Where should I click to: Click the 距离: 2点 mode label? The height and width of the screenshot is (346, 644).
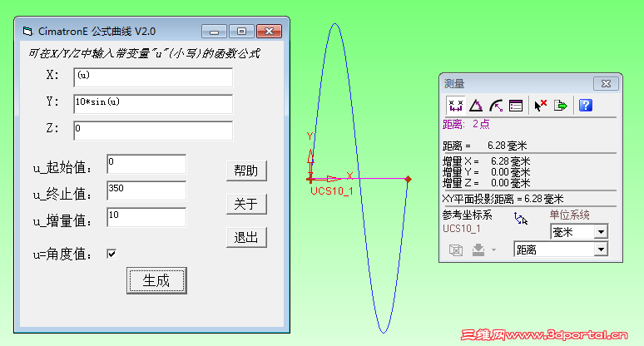tap(466, 125)
